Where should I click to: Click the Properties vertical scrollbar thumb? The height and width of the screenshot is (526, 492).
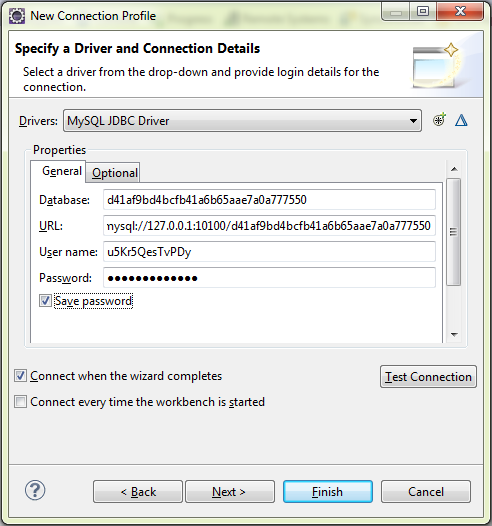click(454, 231)
